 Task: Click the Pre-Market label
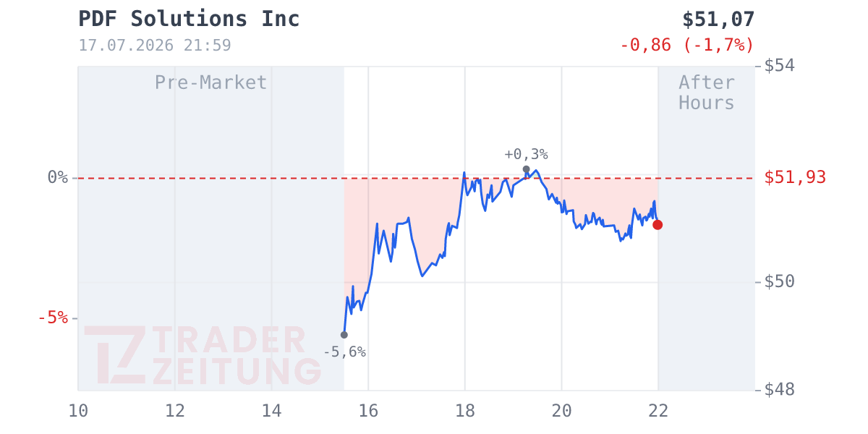click(x=210, y=82)
